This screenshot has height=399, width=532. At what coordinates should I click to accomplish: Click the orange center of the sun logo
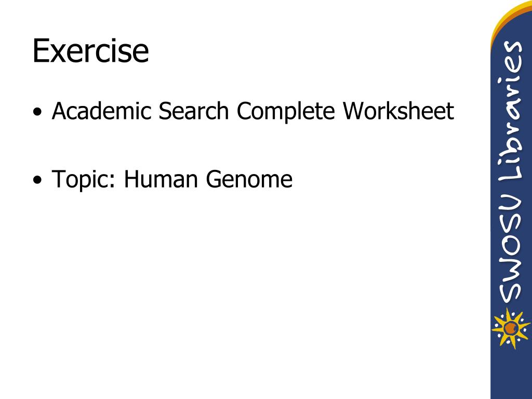tap(510, 328)
